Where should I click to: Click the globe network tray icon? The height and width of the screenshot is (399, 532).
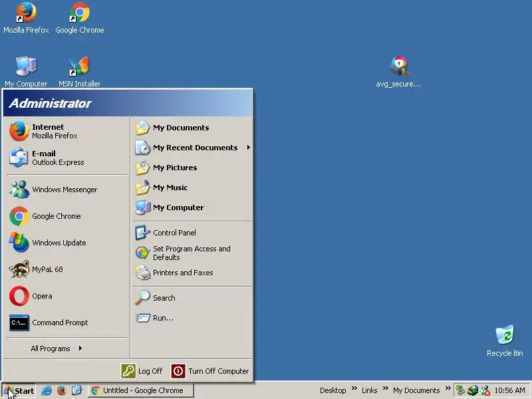[x=473, y=390]
